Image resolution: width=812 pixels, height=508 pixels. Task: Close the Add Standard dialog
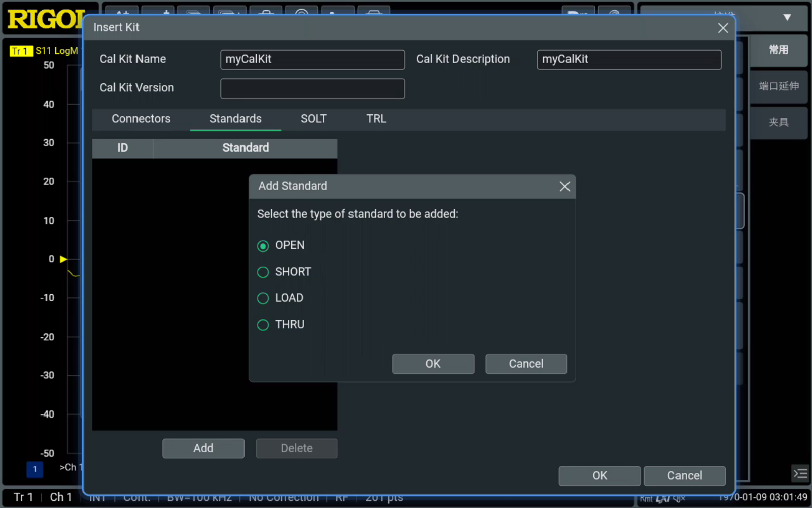tap(565, 186)
